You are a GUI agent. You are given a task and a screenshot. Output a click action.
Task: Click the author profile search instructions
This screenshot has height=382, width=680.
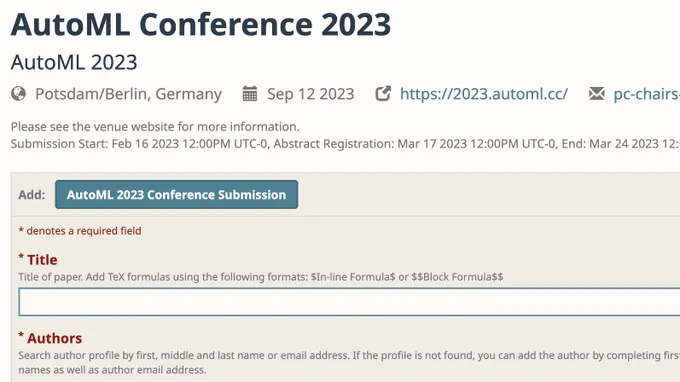(349, 362)
